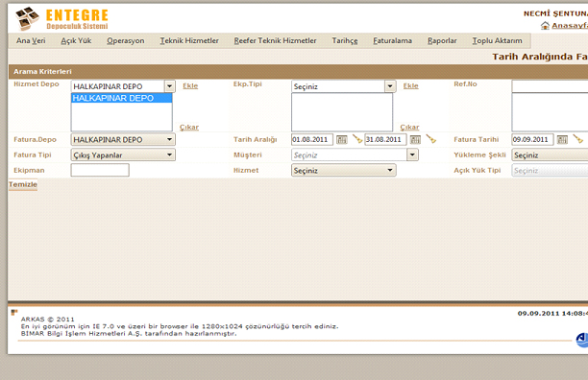The width and height of the screenshot is (588, 380).
Task: Click the start date field 01.08.2011
Action: (x=312, y=140)
